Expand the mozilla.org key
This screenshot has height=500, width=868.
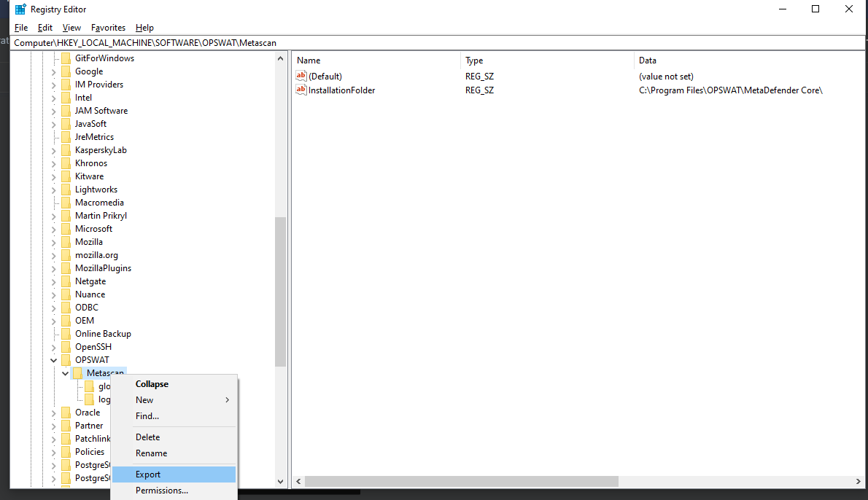pyautogui.click(x=54, y=256)
